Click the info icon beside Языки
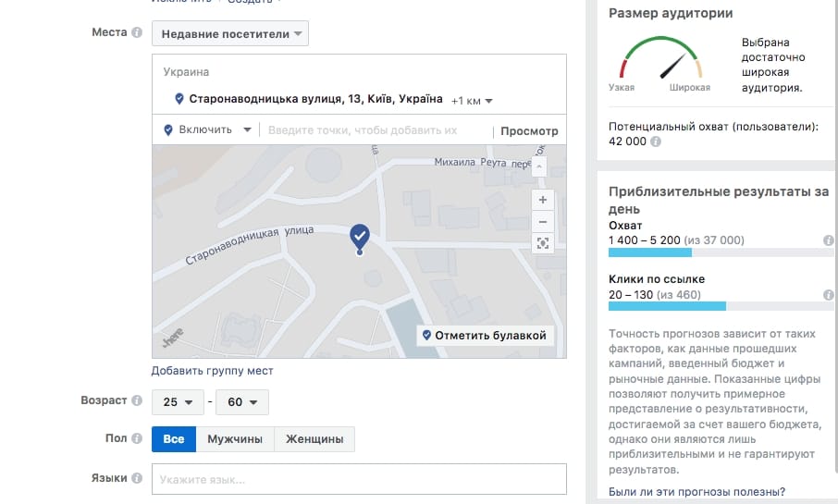This screenshot has width=838, height=504. [137, 479]
